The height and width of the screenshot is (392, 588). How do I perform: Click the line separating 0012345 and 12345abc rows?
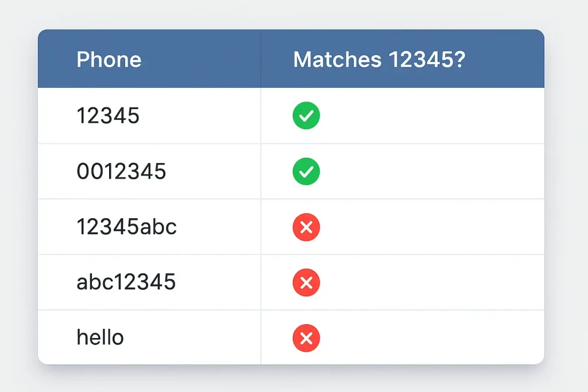[x=291, y=199]
